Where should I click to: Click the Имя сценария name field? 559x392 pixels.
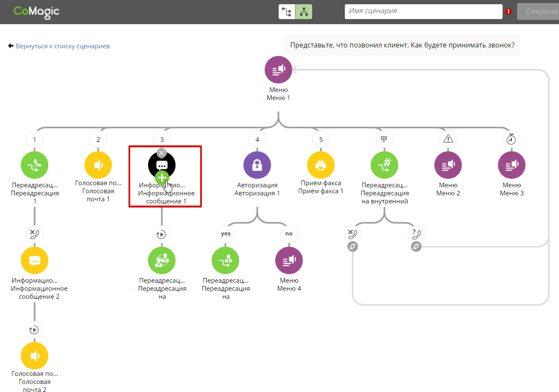click(423, 11)
